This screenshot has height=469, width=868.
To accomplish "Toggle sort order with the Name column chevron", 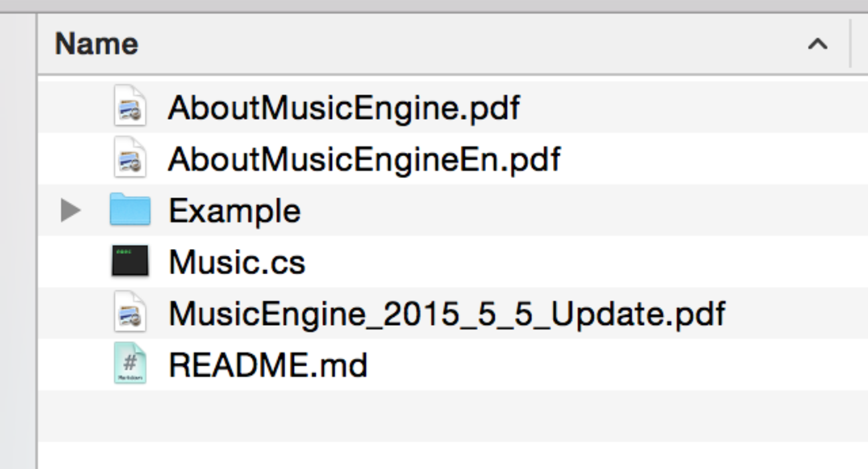I will click(x=817, y=45).
